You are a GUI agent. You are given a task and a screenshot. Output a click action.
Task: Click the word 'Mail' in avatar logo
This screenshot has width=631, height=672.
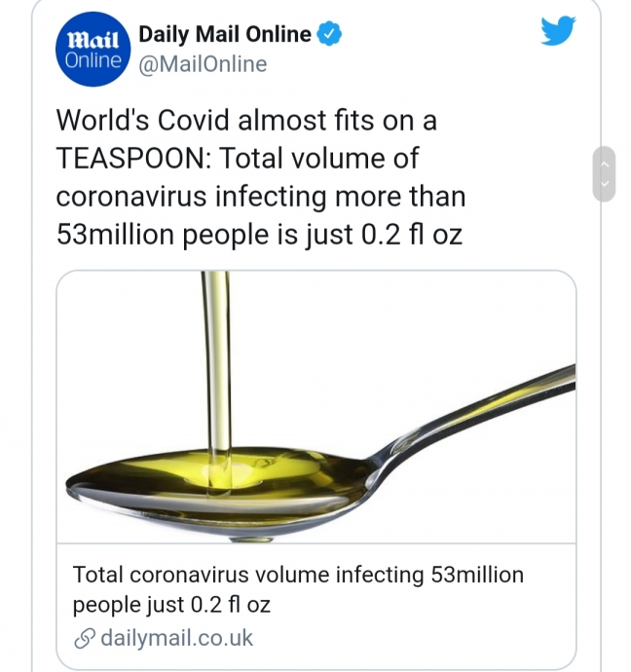coord(93,40)
